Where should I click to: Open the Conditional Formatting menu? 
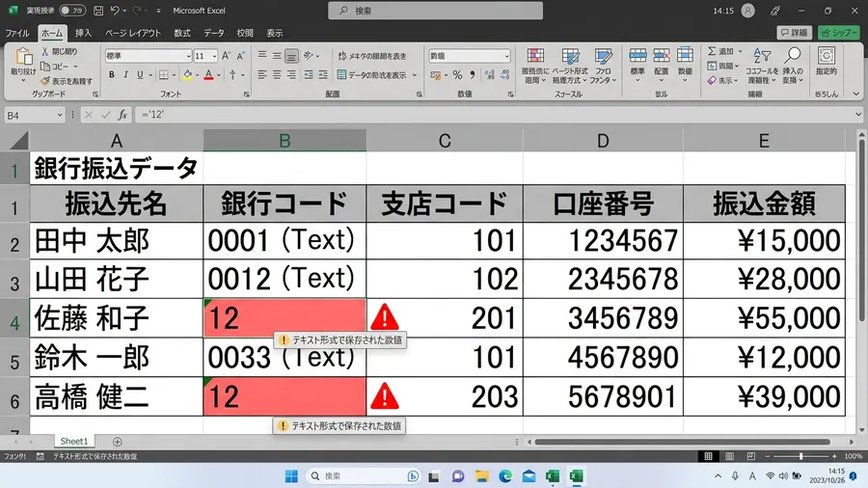[535, 66]
